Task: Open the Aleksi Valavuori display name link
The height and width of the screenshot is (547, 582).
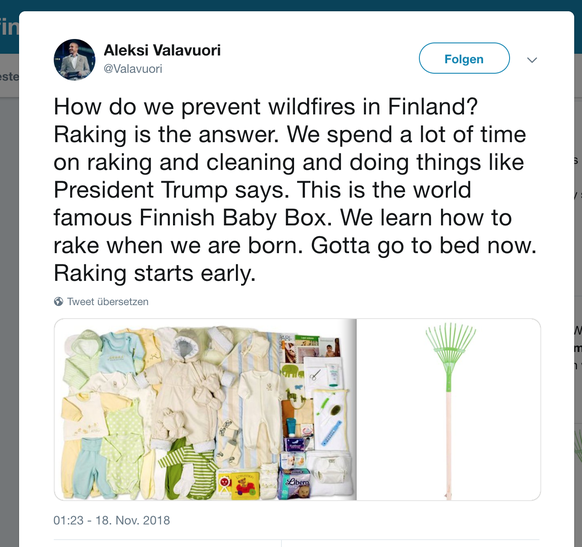Action: [162, 50]
